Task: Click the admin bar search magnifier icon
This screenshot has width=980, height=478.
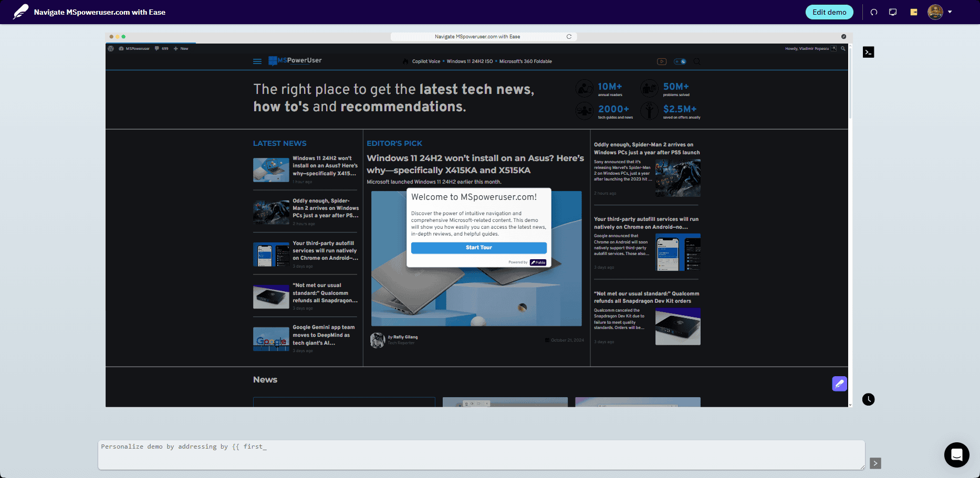Action: tap(843, 48)
